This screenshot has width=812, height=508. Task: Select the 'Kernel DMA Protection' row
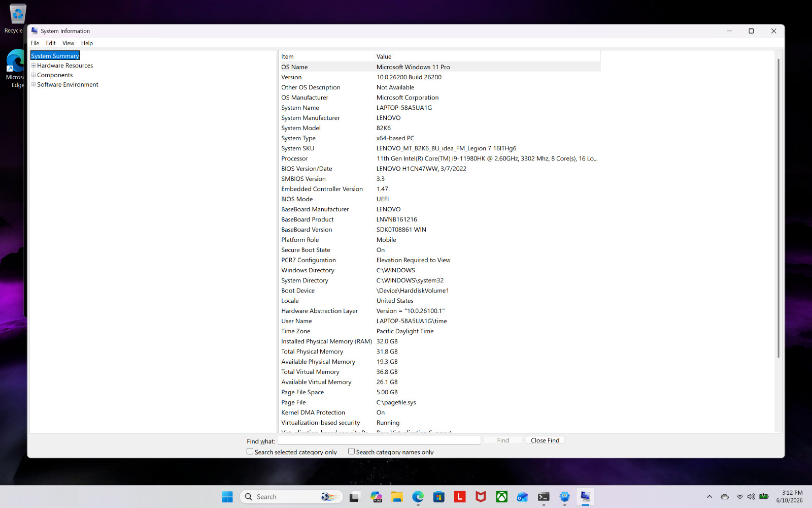point(439,412)
